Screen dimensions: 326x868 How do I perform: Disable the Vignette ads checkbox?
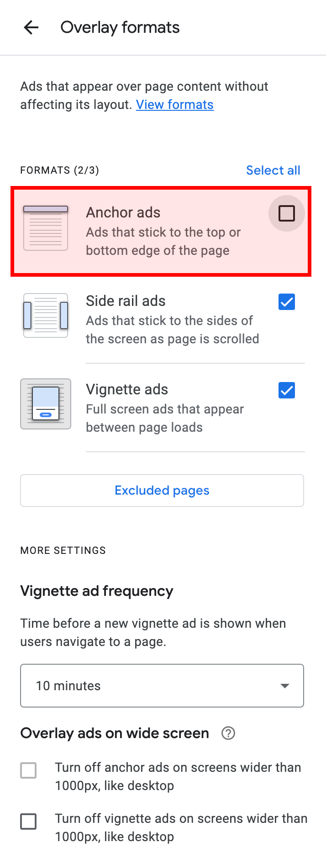coord(287,390)
